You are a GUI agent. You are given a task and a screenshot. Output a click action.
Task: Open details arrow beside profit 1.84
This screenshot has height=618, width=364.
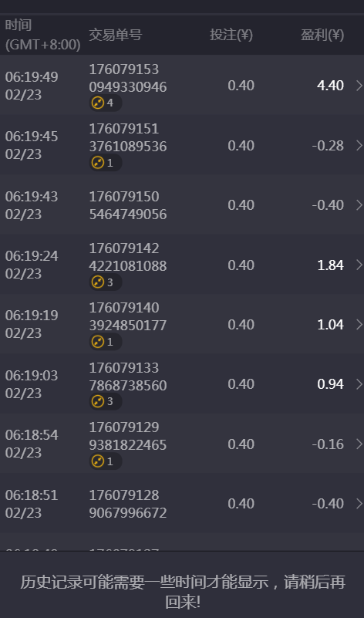tap(359, 265)
